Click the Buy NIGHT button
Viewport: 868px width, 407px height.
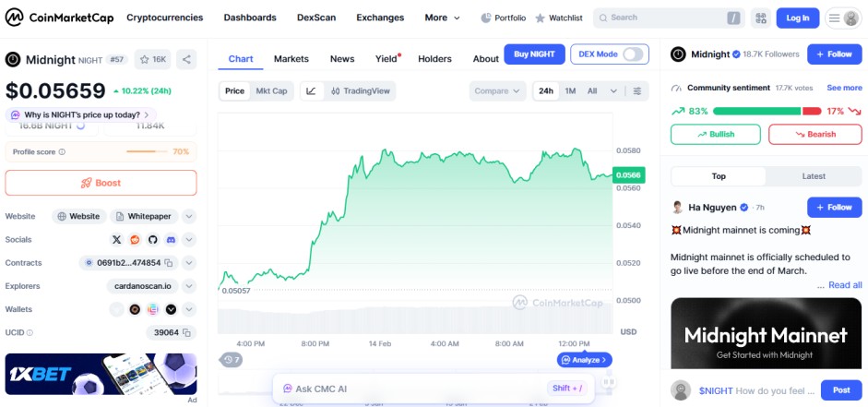(x=534, y=54)
